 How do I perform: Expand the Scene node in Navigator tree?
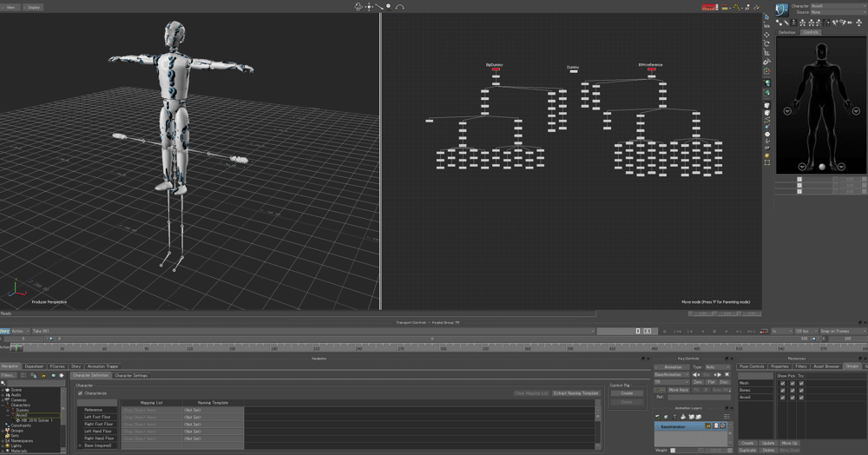click(3, 390)
